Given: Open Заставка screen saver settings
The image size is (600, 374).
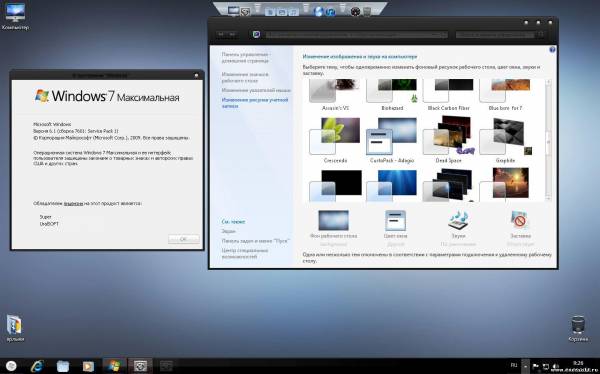Looking at the screenshot, I should (x=520, y=228).
